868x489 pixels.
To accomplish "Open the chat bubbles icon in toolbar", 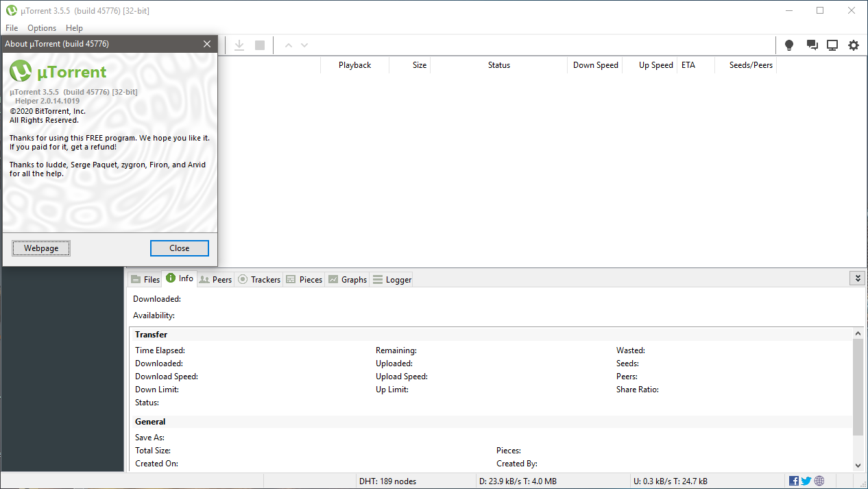I will [812, 45].
